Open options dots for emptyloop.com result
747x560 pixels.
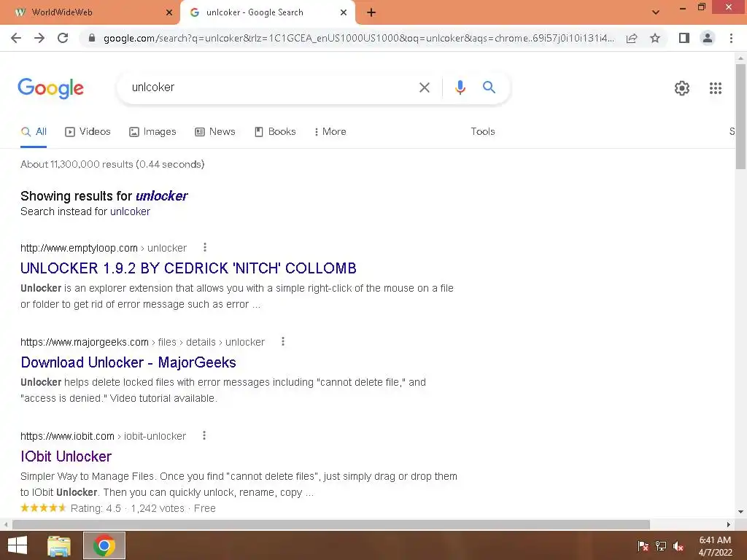[x=205, y=247]
